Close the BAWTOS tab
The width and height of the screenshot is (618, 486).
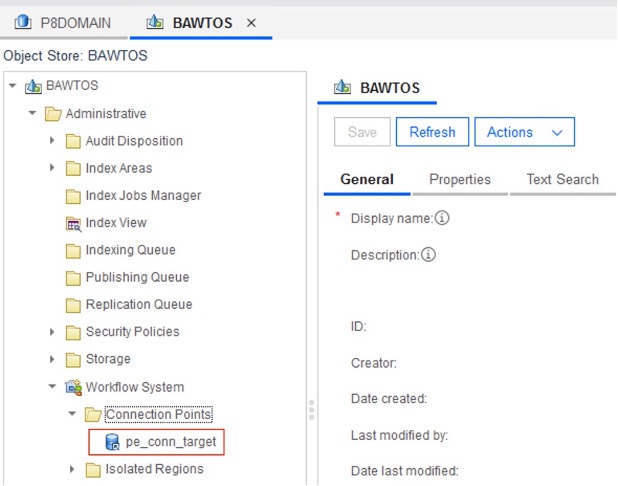tap(251, 23)
